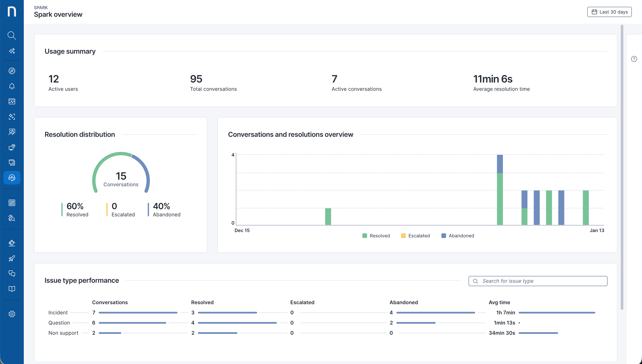Image resolution: width=642 pixels, height=364 pixels.
Task: Click the help question mark icon
Action: coord(634,59)
